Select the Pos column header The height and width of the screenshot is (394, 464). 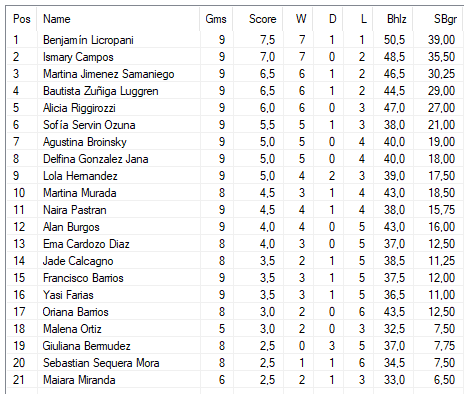click(22, 19)
